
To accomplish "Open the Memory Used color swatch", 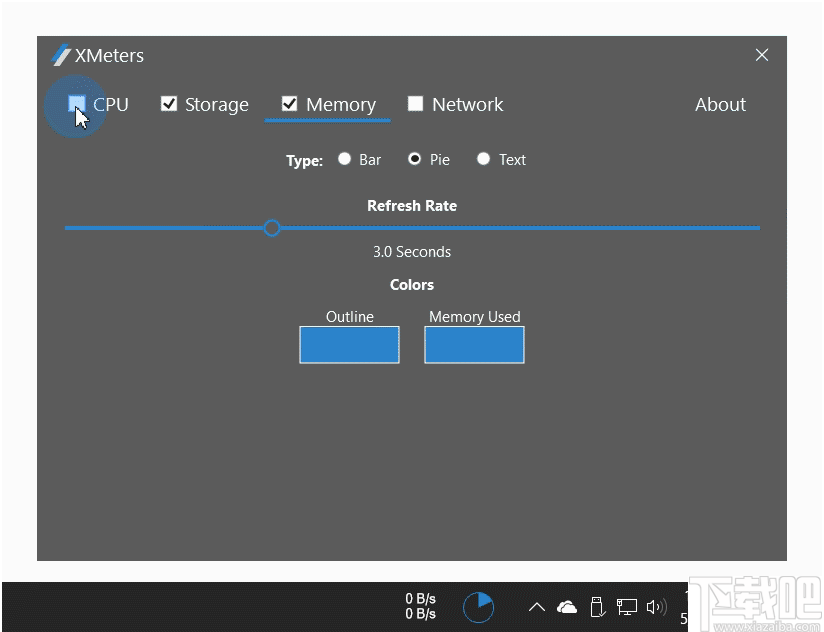I will 475,345.
